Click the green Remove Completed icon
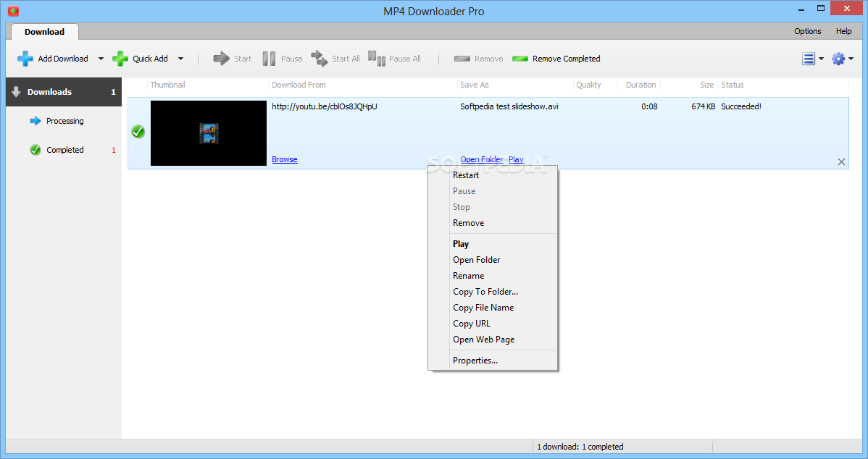Viewport: 868px width, 459px height. pyautogui.click(x=519, y=59)
